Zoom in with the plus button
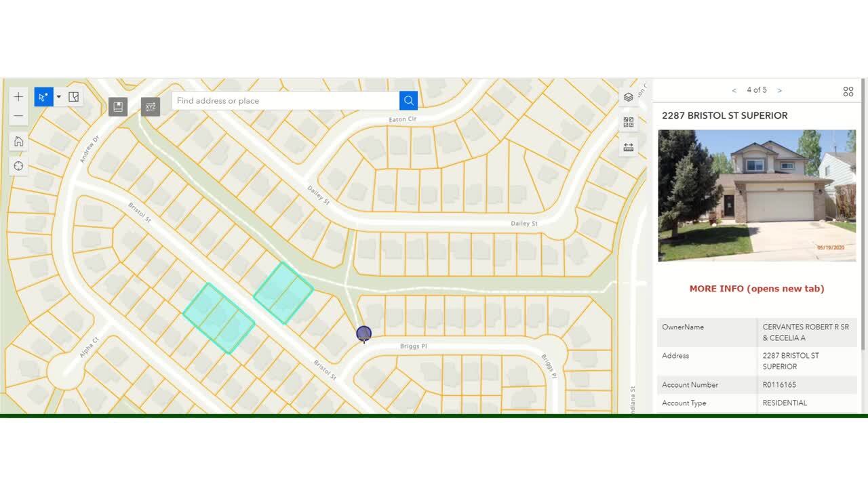The image size is (868, 488). pos(18,97)
